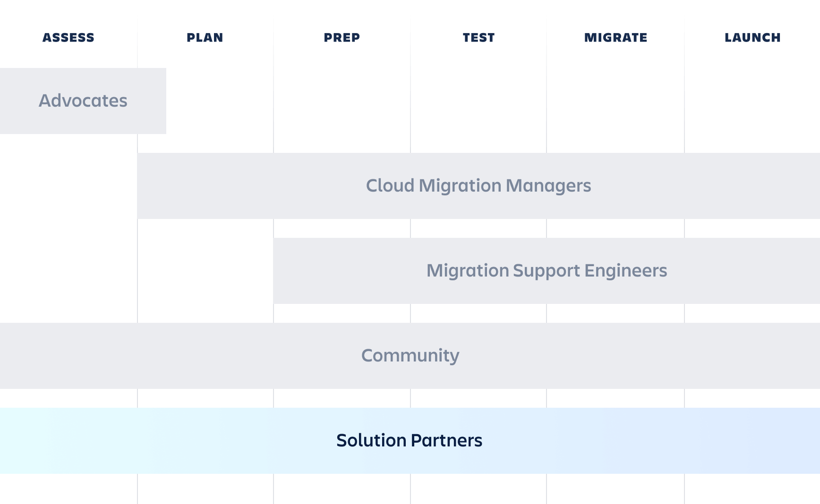Switch to the PLAN tab
Screen dimensions: 820x504
(205, 38)
